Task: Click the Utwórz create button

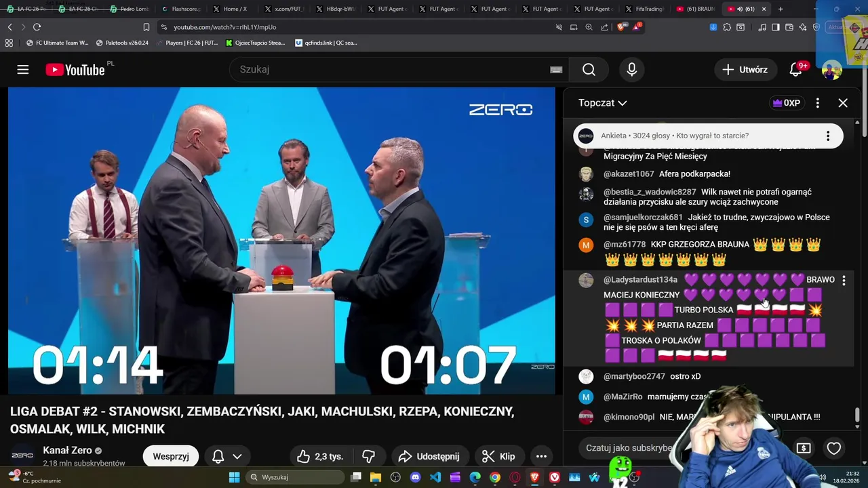Action: (745, 70)
